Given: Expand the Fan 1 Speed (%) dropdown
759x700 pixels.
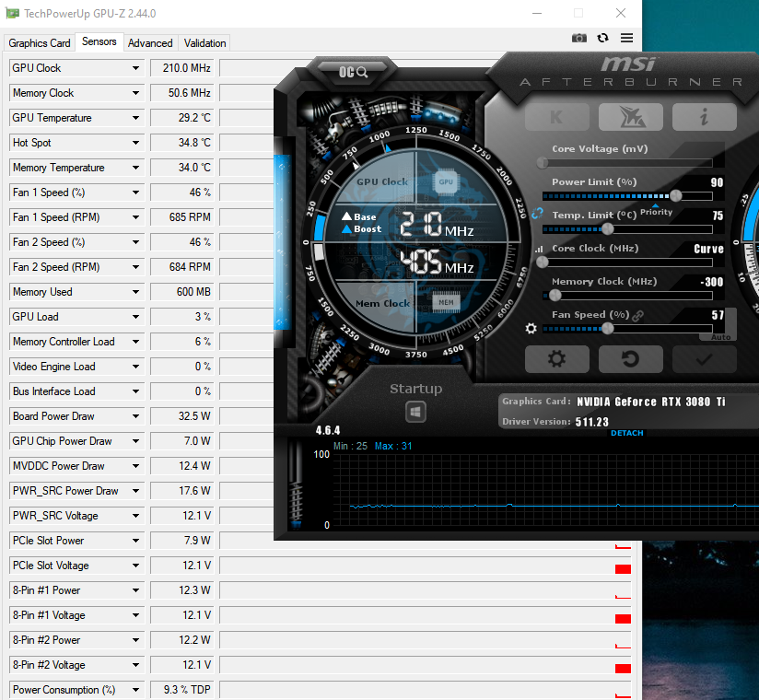Looking at the screenshot, I should (135, 192).
